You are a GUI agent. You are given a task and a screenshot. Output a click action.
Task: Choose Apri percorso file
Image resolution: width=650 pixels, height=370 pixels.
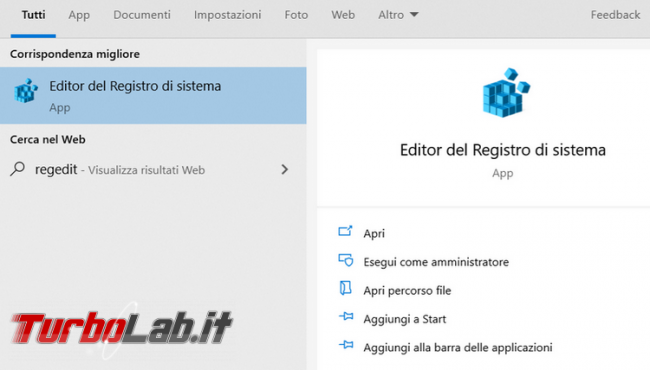(407, 290)
